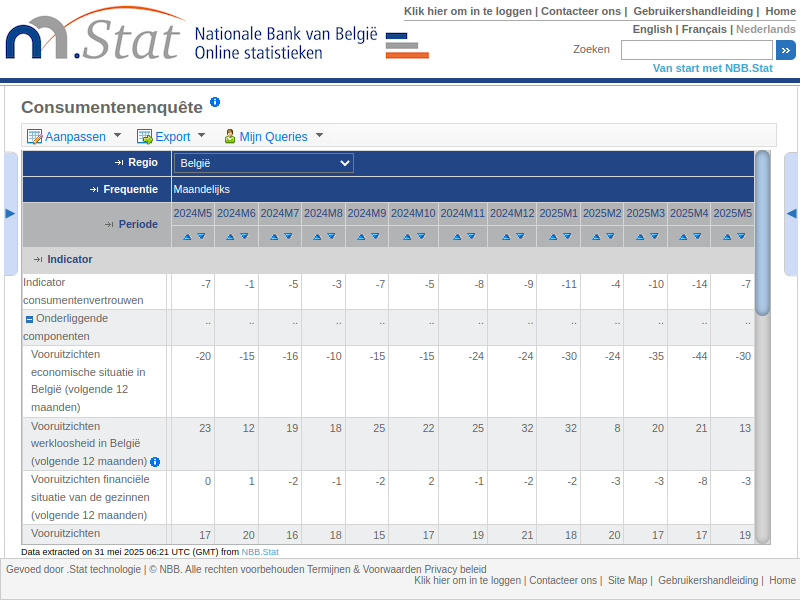Sort 2024M5 column ascending
The height and width of the screenshot is (600, 800).
tap(186, 237)
